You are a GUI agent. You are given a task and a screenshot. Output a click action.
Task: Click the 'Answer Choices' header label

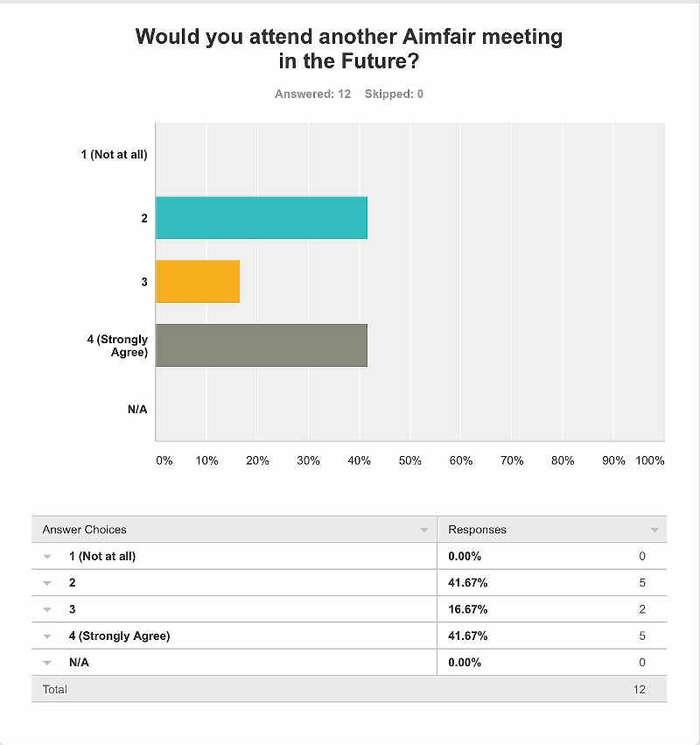[x=85, y=530]
